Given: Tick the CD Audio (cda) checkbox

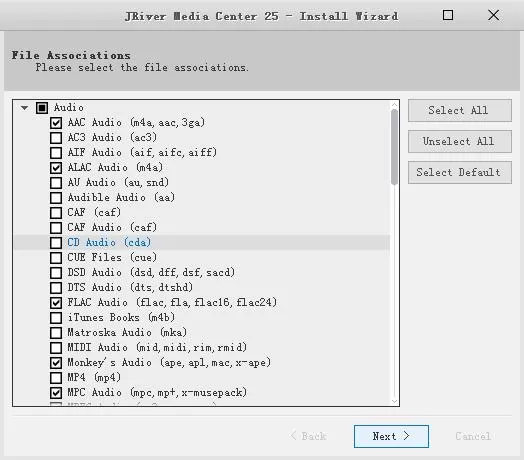Looking at the screenshot, I should click(x=56, y=243).
